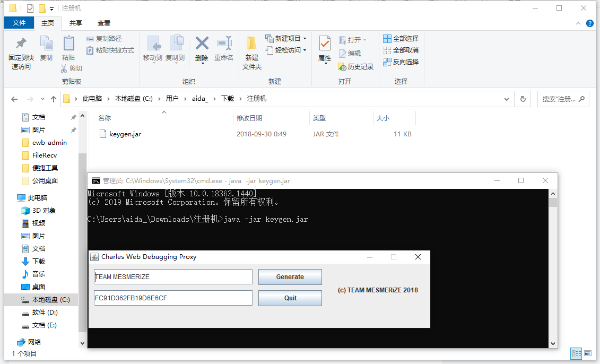This screenshot has width=600, height=364.
Task: Sort by Date modified (修改日期) column
Action: click(249, 118)
